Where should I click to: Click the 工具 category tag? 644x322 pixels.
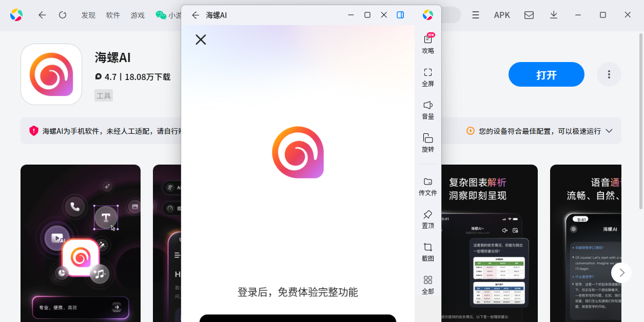click(x=104, y=95)
